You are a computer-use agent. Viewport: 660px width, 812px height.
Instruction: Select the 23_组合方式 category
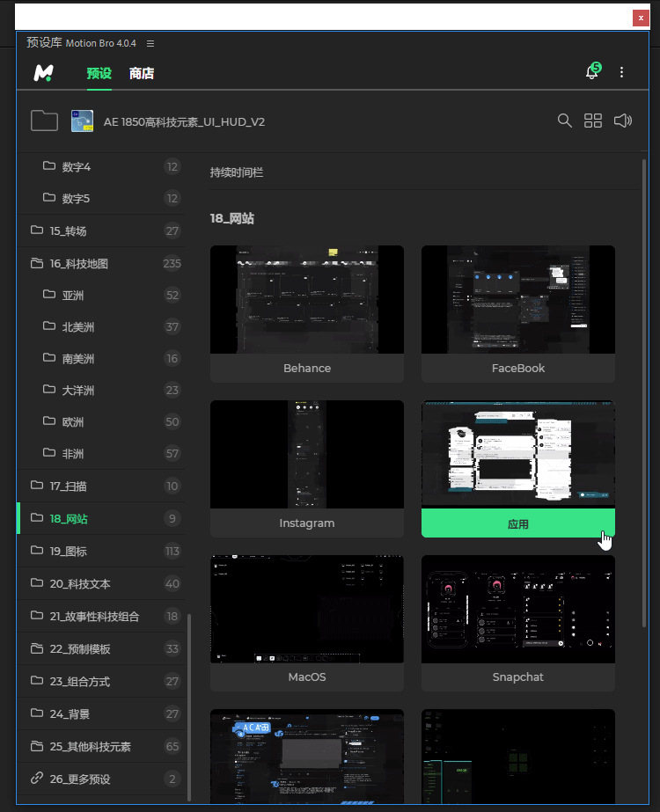pyautogui.click(x=101, y=682)
